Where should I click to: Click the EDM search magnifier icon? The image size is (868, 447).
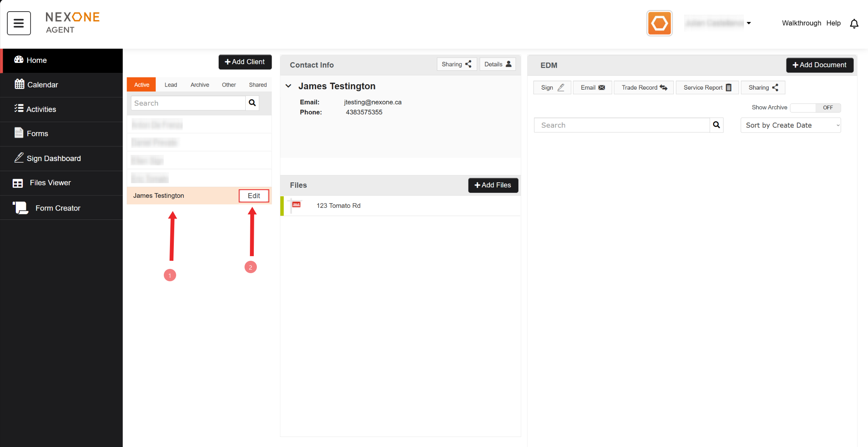point(716,125)
